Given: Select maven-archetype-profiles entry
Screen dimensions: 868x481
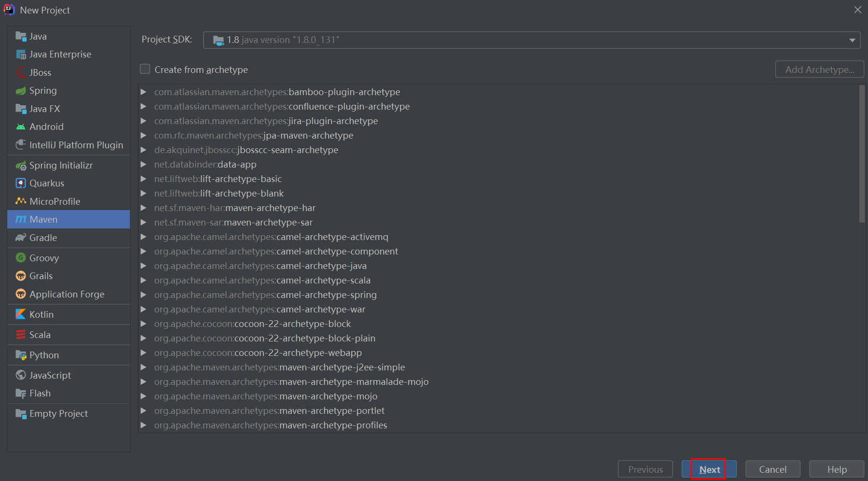Looking at the screenshot, I should point(271,425).
